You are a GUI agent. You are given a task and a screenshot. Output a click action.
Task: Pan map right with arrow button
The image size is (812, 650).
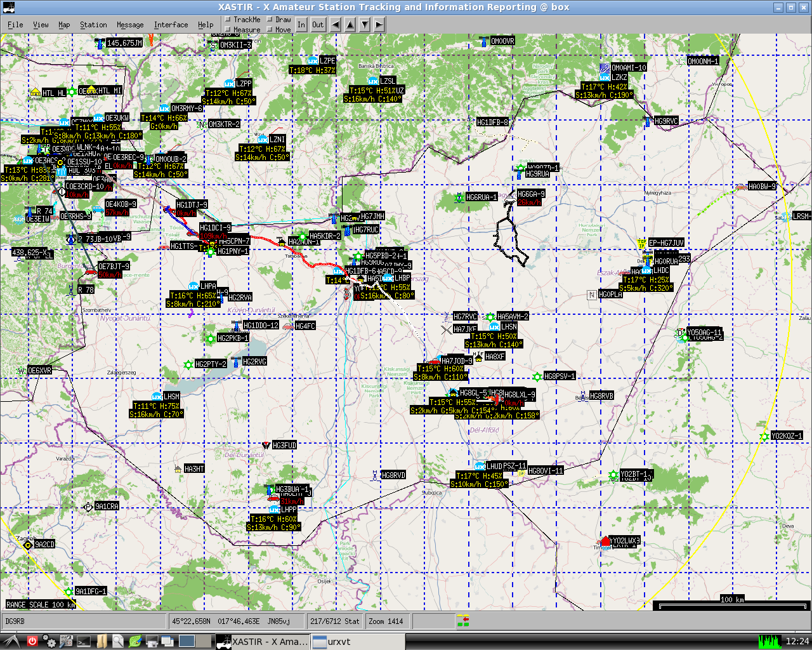click(x=379, y=25)
